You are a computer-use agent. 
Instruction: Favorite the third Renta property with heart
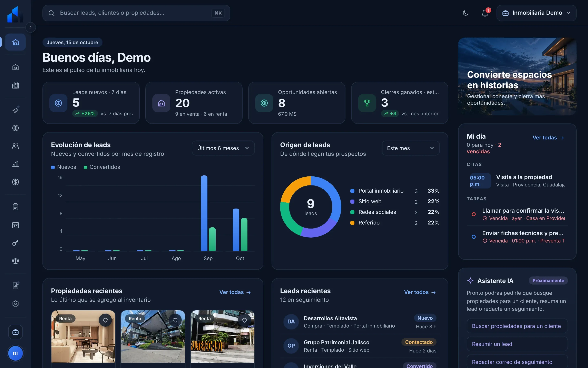click(245, 320)
